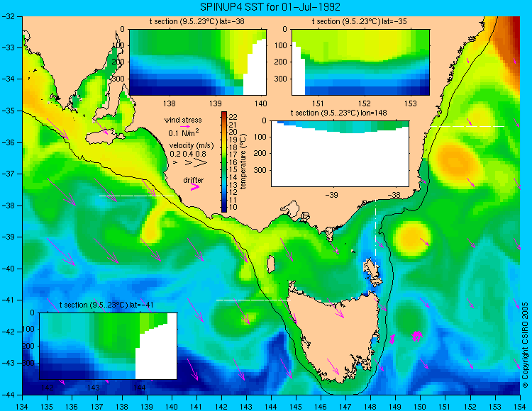Image resolution: width=532 pixels, height=411 pixels.
Task: Click the vertical 'temperature (°C)' colorbar label
Action: point(243,162)
